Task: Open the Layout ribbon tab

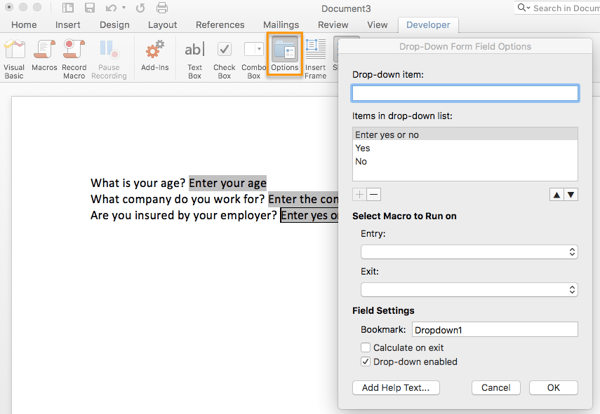Action: 162,24
